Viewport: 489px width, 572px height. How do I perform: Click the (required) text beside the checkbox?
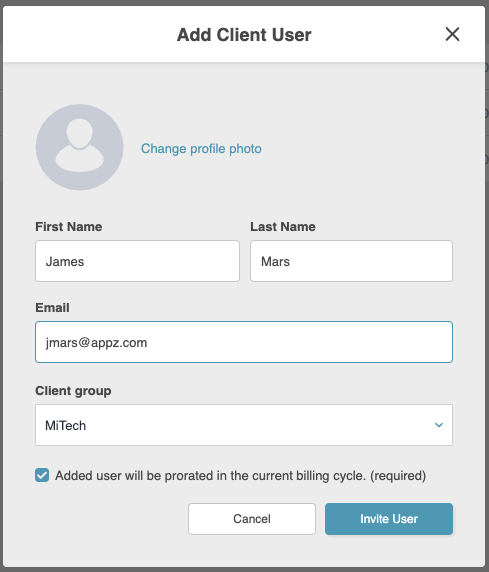point(398,476)
